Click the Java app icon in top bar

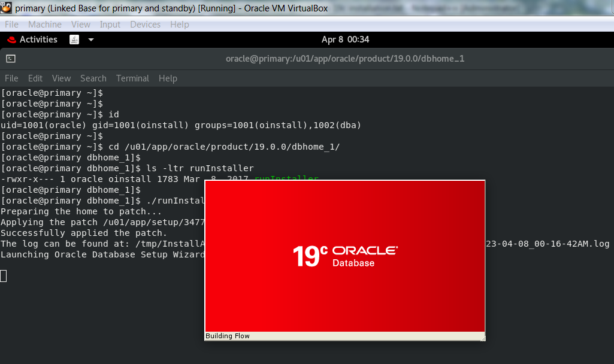[x=74, y=40]
